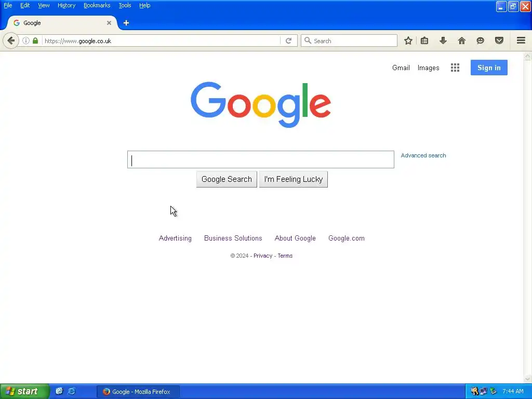Viewport: 532px width, 399px height.
Task: Open the Edit menu
Action: coord(25,5)
